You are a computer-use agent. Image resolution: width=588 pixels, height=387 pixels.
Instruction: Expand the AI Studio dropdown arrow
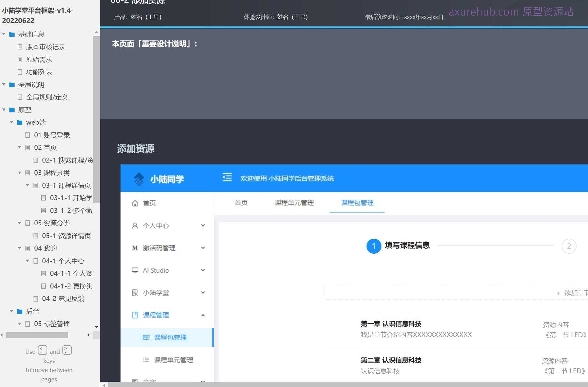(x=203, y=270)
